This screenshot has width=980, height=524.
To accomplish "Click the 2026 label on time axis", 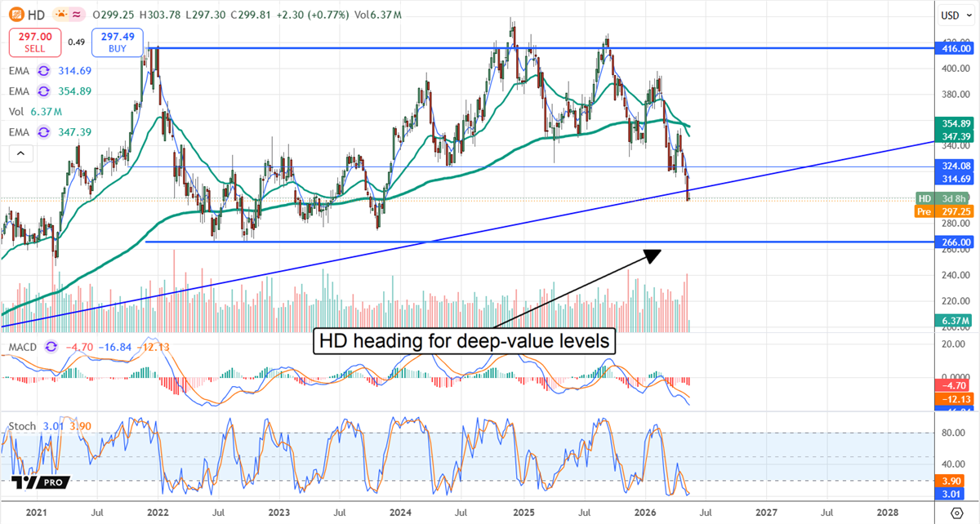I will click(644, 512).
